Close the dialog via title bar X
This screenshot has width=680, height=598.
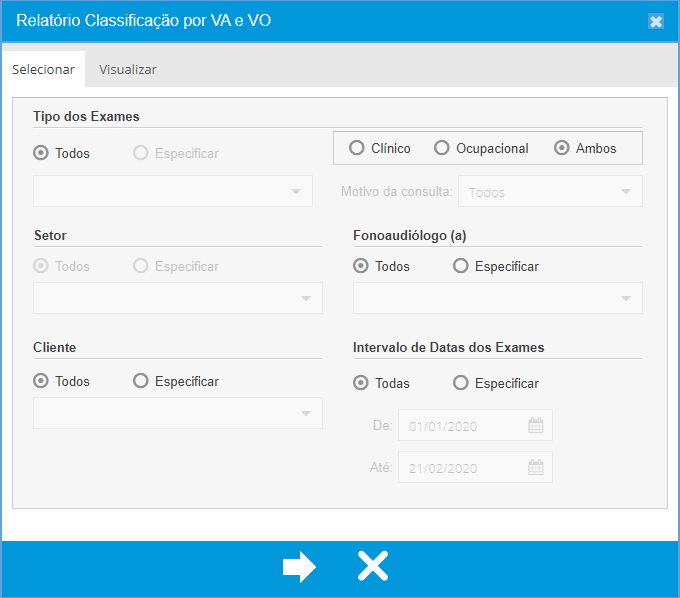coord(656,21)
